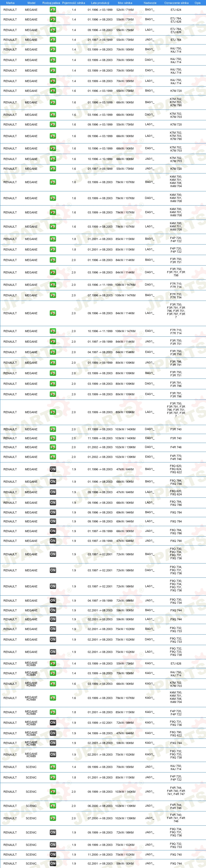Click the "06.2000 -> 08.2003" production years cell
The height and width of the screenshot is (868, 206).
click(100, 806)
